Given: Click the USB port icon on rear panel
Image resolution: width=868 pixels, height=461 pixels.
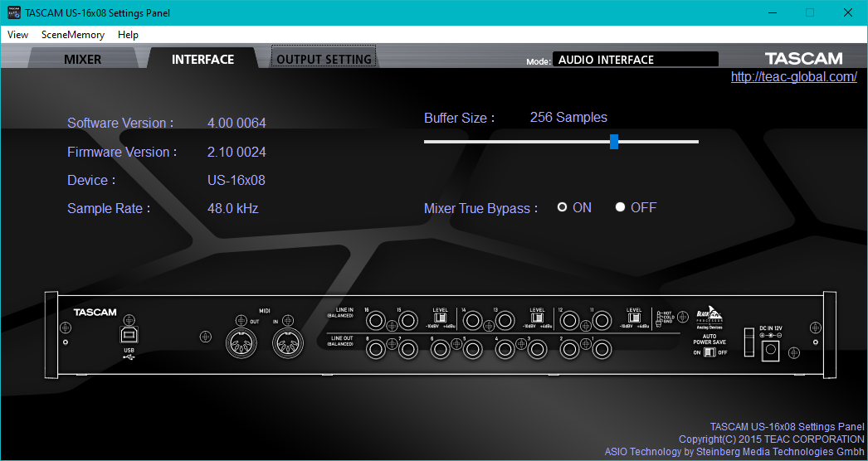Looking at the screenshot, I should [x=129, y=335].
